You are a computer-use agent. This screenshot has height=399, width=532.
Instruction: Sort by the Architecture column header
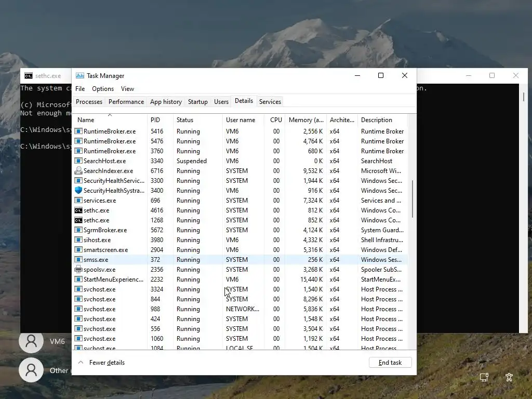342,120
